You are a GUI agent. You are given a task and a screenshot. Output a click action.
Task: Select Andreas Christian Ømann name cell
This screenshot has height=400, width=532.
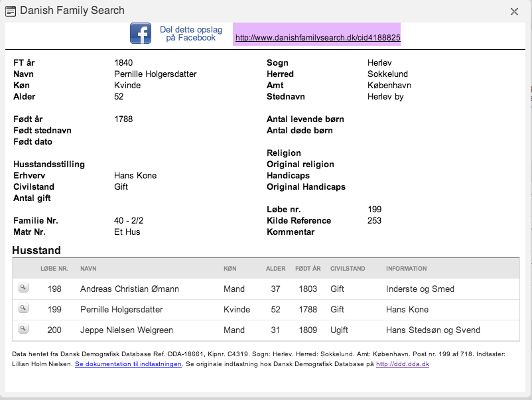click(x=129, y=289)
